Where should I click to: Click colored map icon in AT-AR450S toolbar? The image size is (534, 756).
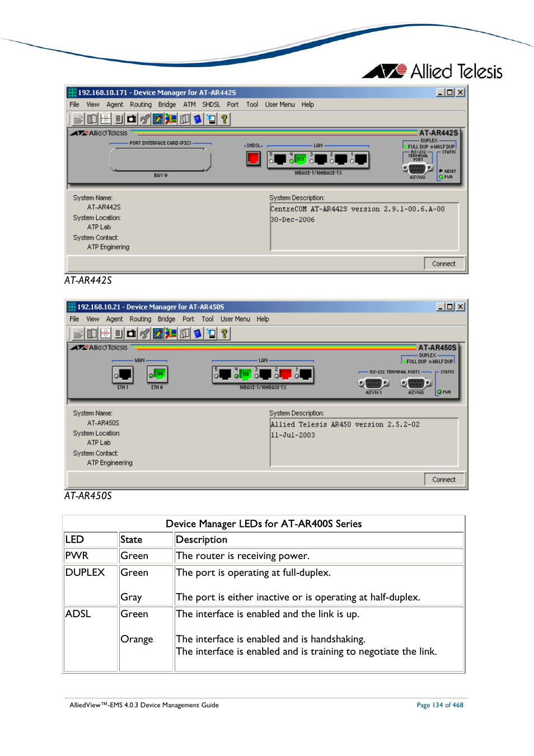(x=171, y=334)
